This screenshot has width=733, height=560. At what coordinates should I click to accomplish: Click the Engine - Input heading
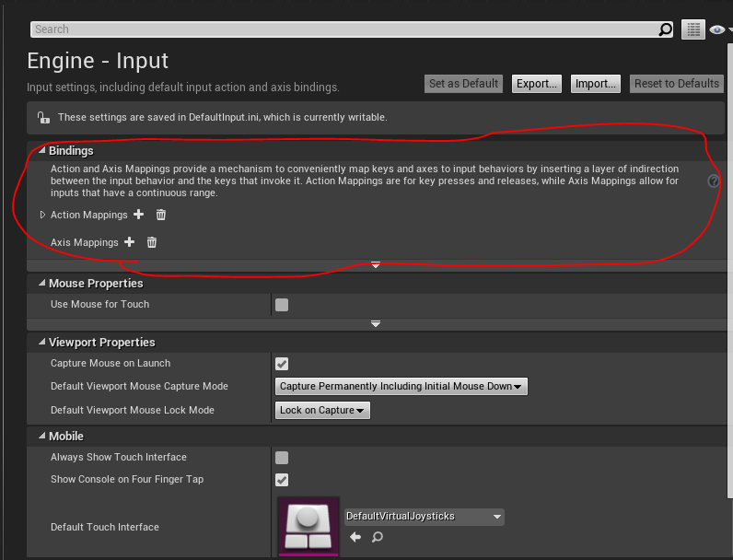98,61
